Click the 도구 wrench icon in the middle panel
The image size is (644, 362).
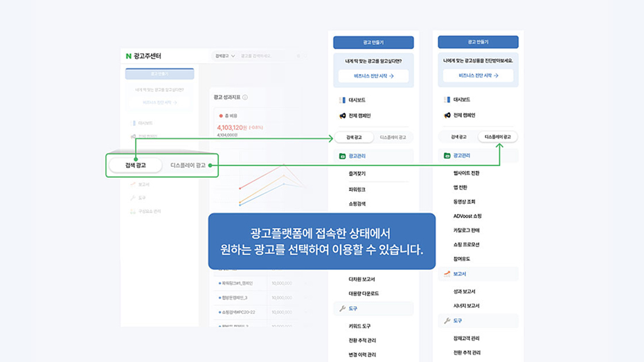pyautogui.click(x=342, y=309)
